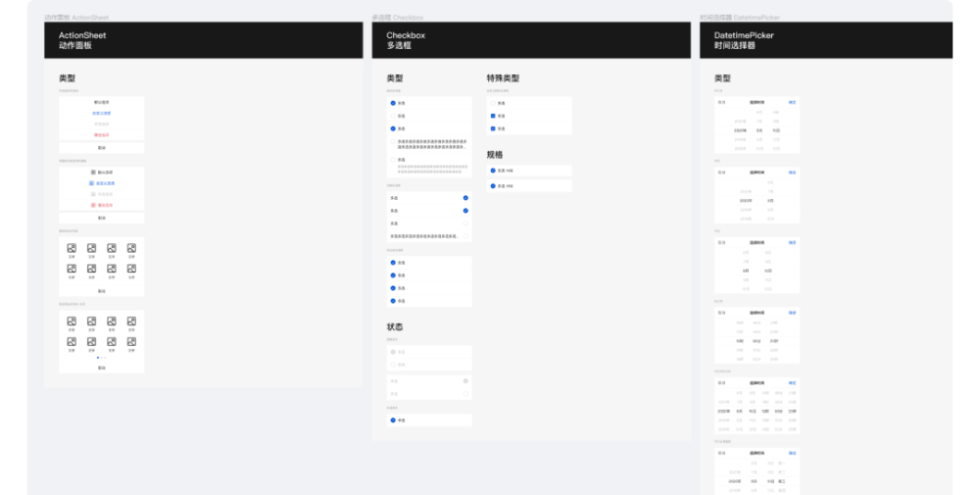This screenshot has width=980, height=495.
Task: Click 确定 in the bottom picker with weekday column
Action: click(x=793, y=453)
